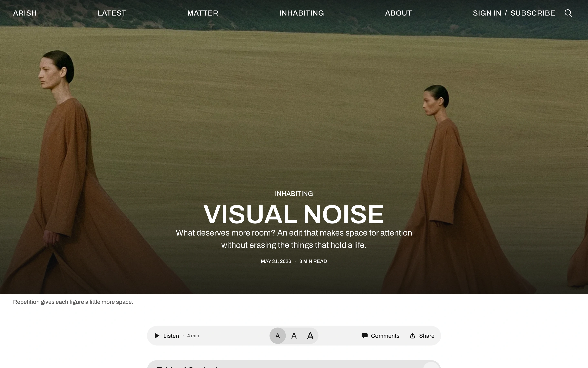
Task: Select the medium text size A
Action: pyautogui.click(x=294, y=336)
